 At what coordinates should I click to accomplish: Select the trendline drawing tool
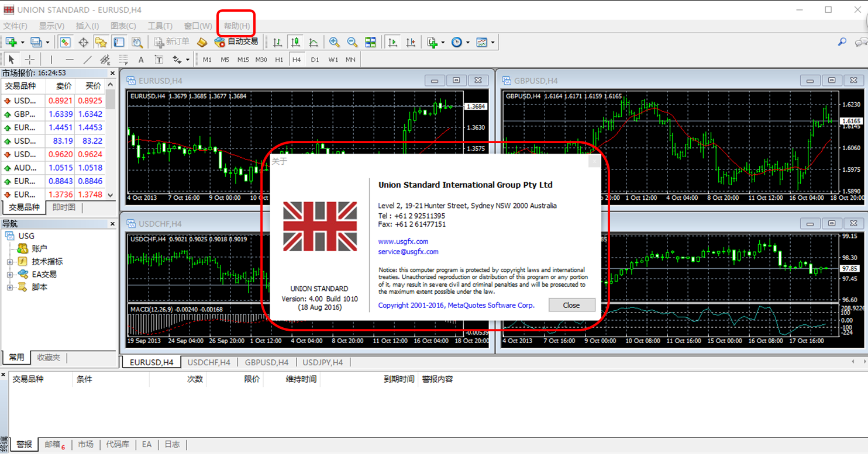pos(87,60)
